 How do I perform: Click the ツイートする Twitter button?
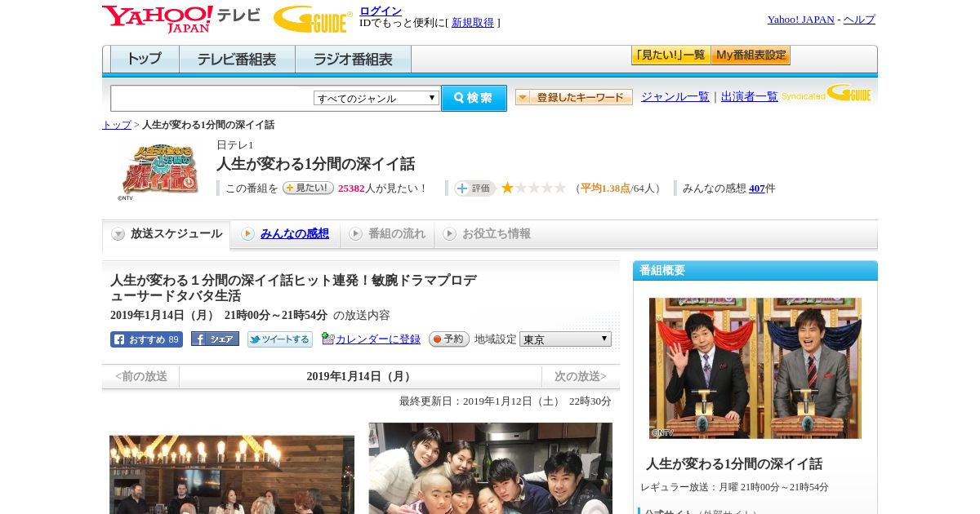[280, 339]
